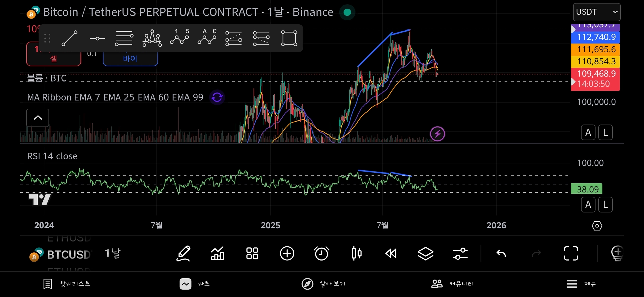Screen dimensions: 644x297
Task: Pick the Elliott 1-5 wave tool
Action: (179, 37)
